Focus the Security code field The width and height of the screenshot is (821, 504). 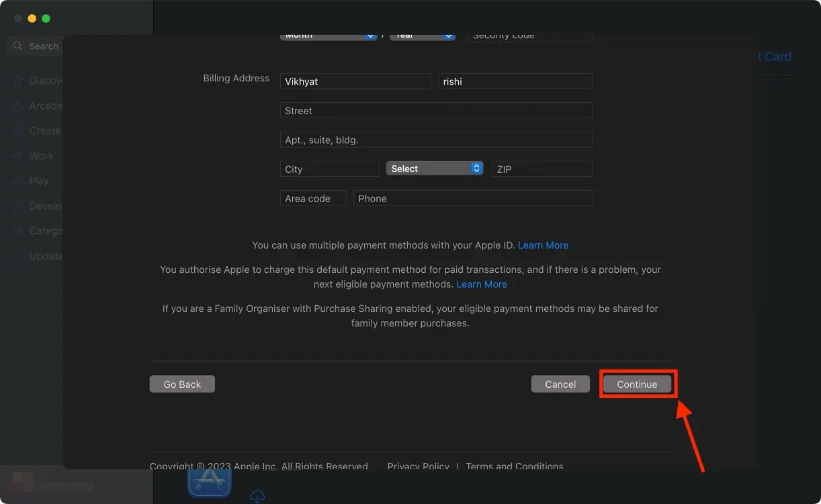[530, 36]
